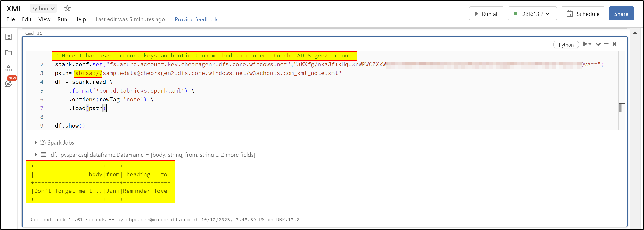The height and width of the screenshot is (230, 644).
Task: Open the run options arrow next to play button
Action: tap(590, 44)
